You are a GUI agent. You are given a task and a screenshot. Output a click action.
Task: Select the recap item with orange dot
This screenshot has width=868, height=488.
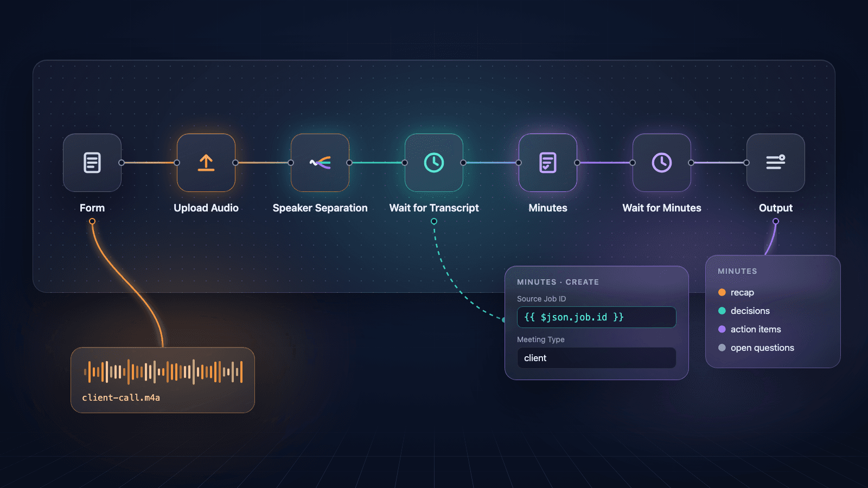pyautogui.click(x=736, y=292)
